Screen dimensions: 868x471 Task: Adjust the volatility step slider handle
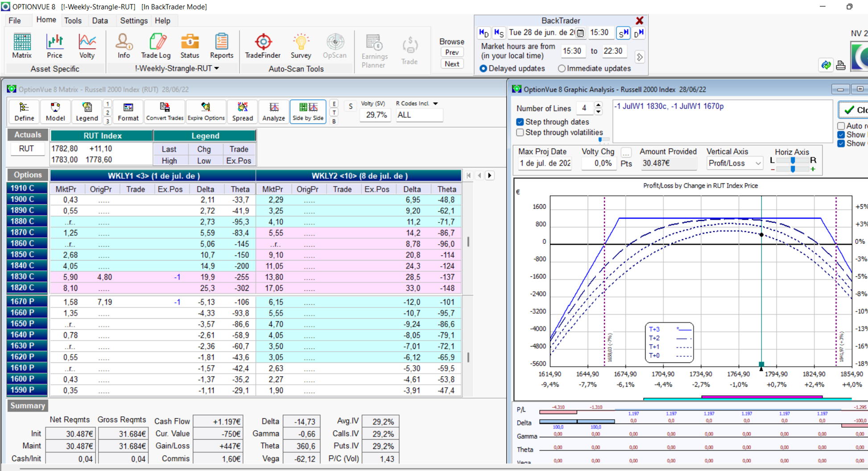(x=600, y=139)
